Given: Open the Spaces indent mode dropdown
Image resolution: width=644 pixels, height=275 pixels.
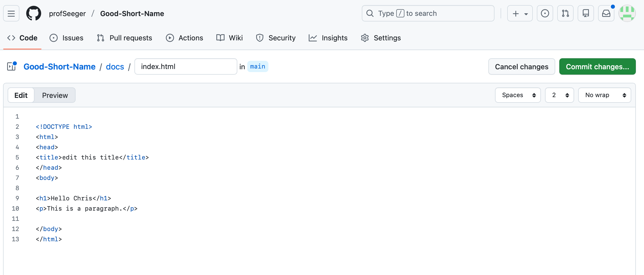Looking at the screenshot, I should click(x=518, y=95).
